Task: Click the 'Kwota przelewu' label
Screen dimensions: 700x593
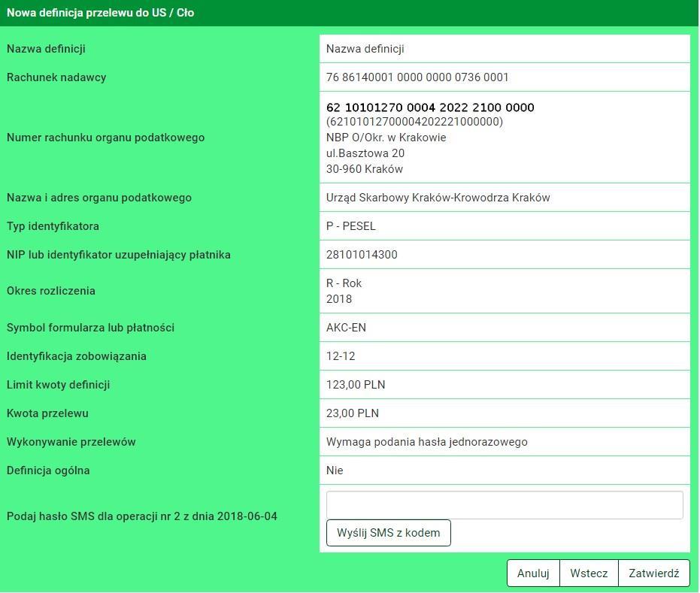Action: (x=47, y=413)
